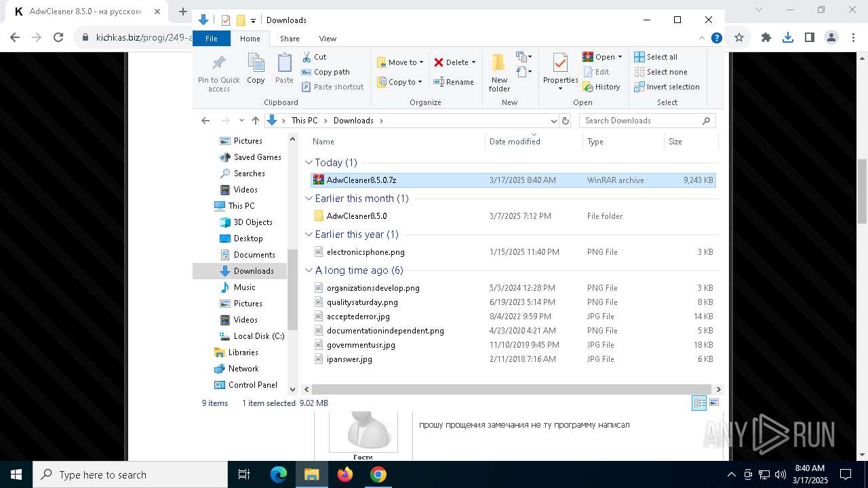This screenshot has width=868, height=488.
Task: Select documentationindependent.png file
Action: pos(513,331)
